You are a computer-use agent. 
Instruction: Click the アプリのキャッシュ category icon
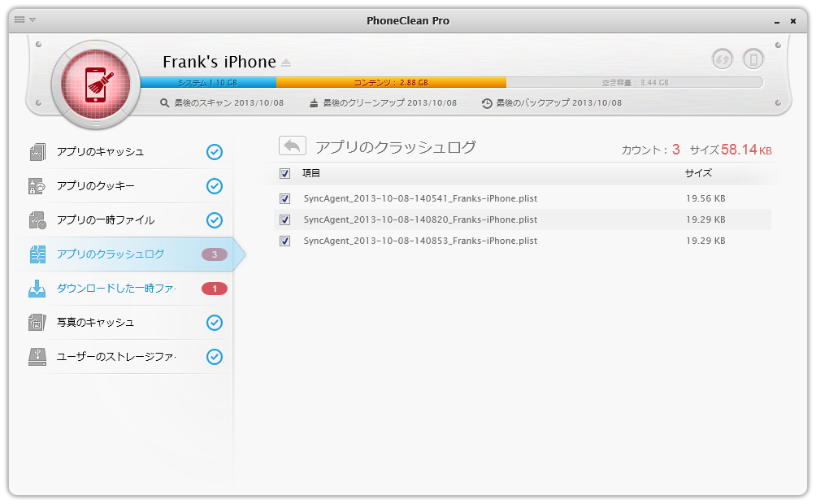[x=37, y=152]
